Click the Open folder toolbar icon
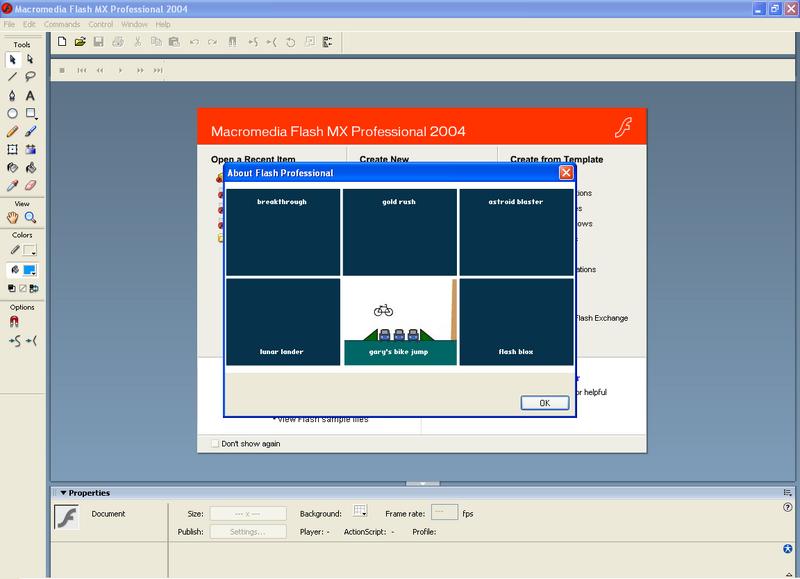800x579 pixels. pyautogui.click(x=80, y=42)
